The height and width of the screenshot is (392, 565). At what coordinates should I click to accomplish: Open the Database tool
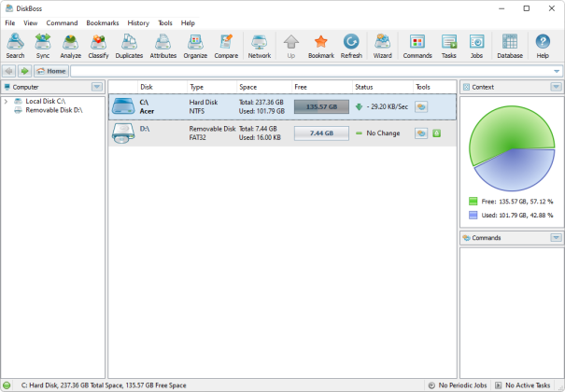(510, 46)
